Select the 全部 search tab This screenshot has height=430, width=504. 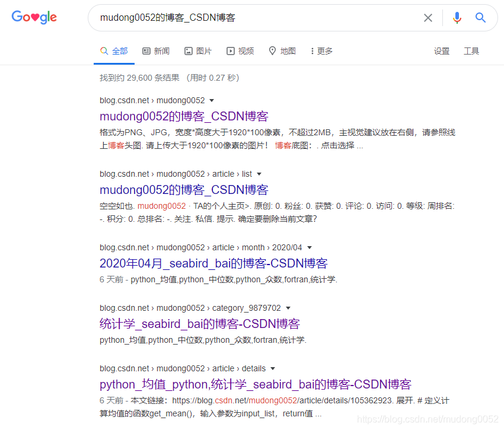pos(114,51)
